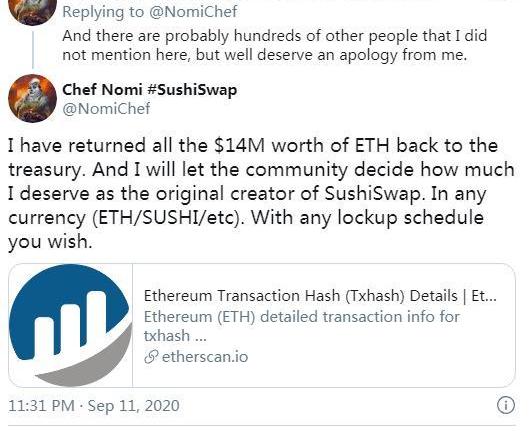Image resolution: width=530 pixels, height=431 pixels.
Task: Click the card description 'Ethereum (ETH) detailed transaction info'
Action: point(302,317)
